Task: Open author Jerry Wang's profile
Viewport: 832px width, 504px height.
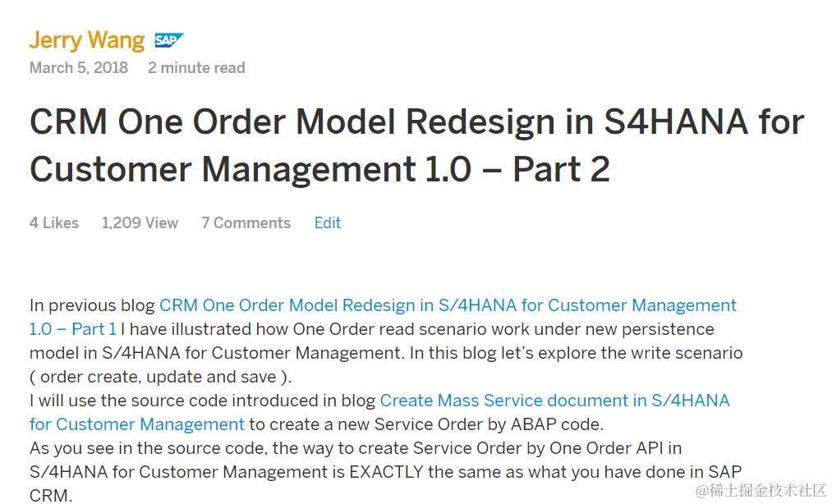Action: [x=87, y=40]
